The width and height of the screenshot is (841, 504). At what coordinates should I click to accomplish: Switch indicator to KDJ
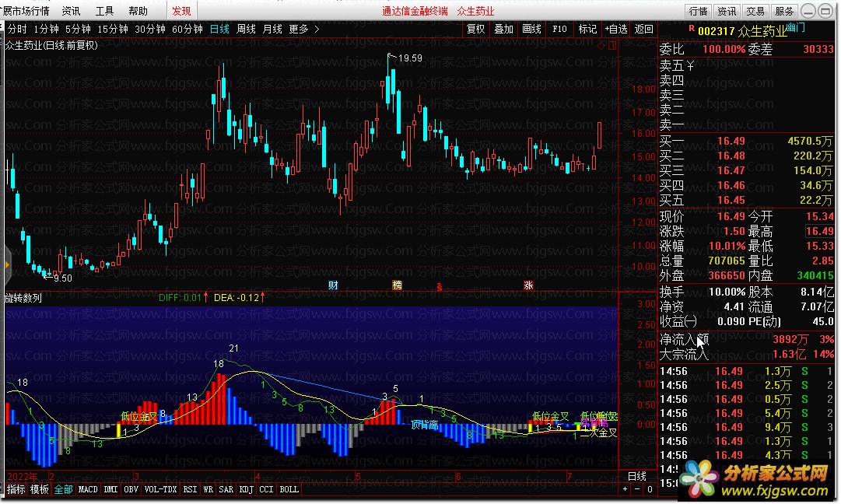coord(246,489)
